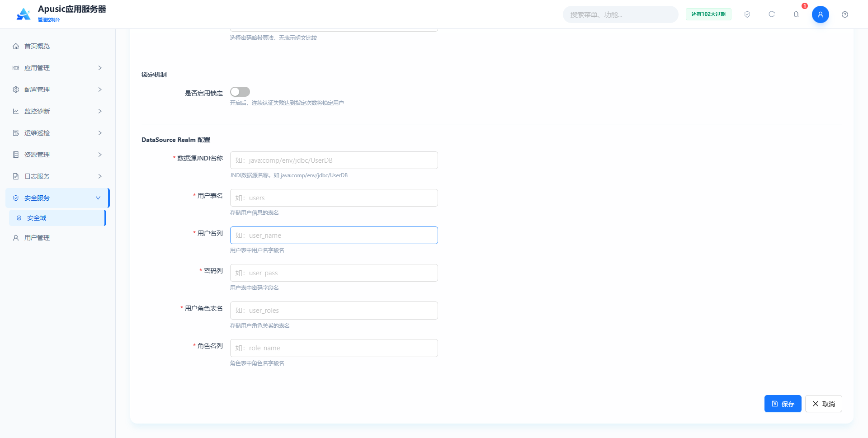Open the shield security icon in header
This screenshot has height=438, width=868.
point(747,14)
